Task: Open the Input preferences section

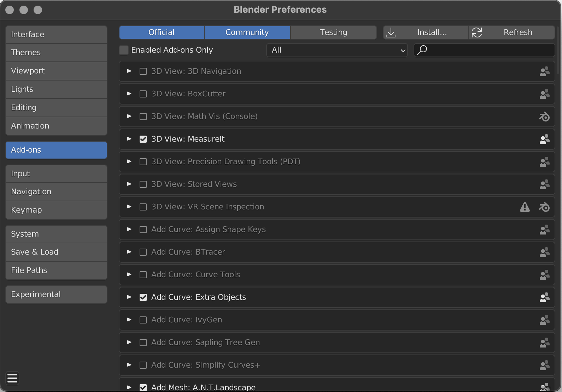Action: pyautogui.click(x=57, y=174)
